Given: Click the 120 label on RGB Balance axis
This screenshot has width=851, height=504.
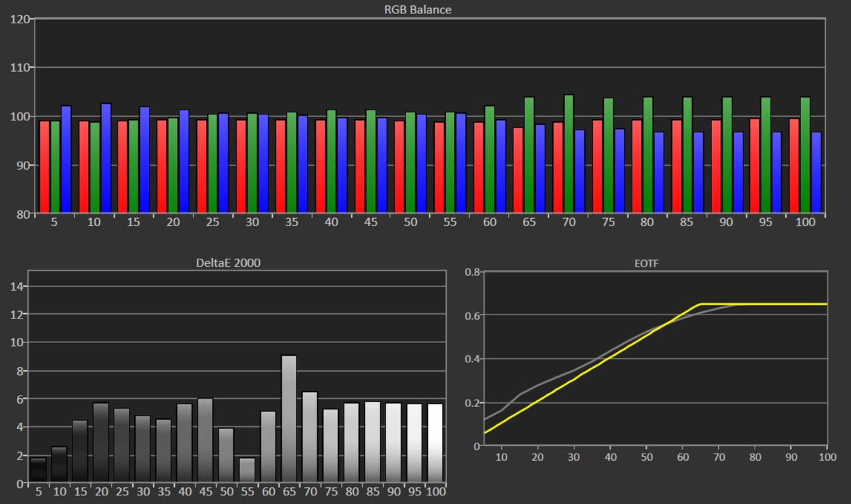Looking at the screenshot, I should click(19, 19).
